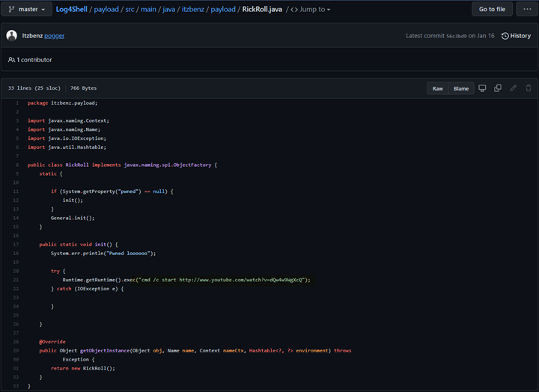The image size is (539, 392).
Task: Click the open in desktop icon
Action: tap(482, 88)
